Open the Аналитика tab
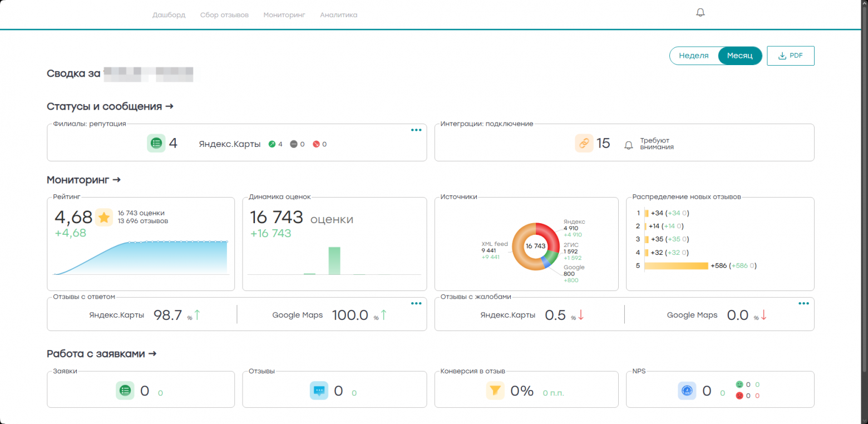868x424 pixels. pos(339,15)
